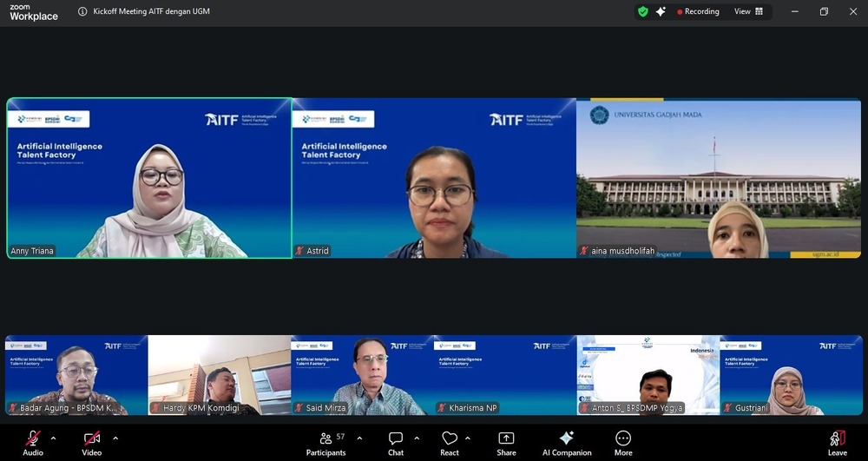Turn on the camera with the Video button
Viewport: 868px width, 461px height.
pos(91,440)
